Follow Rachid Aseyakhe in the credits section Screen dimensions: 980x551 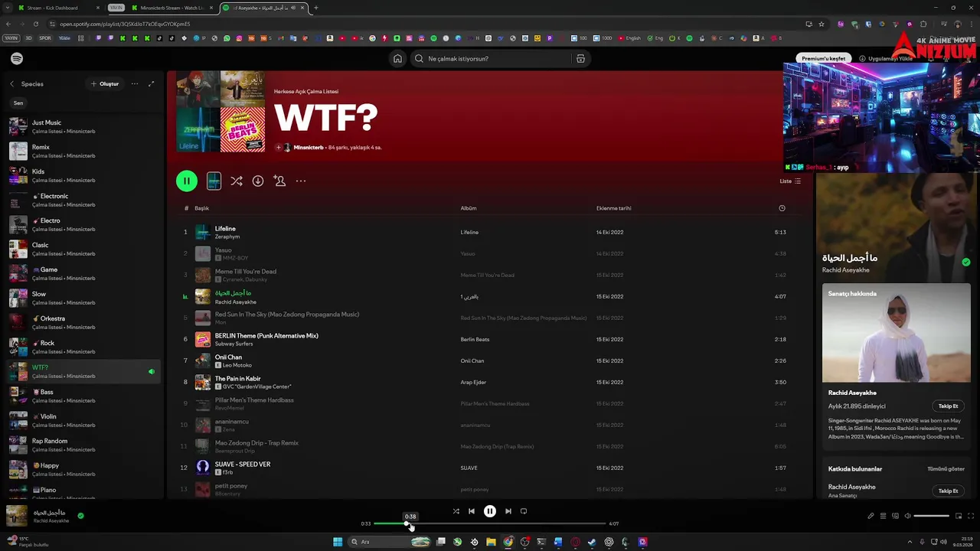tap(948, 491)
